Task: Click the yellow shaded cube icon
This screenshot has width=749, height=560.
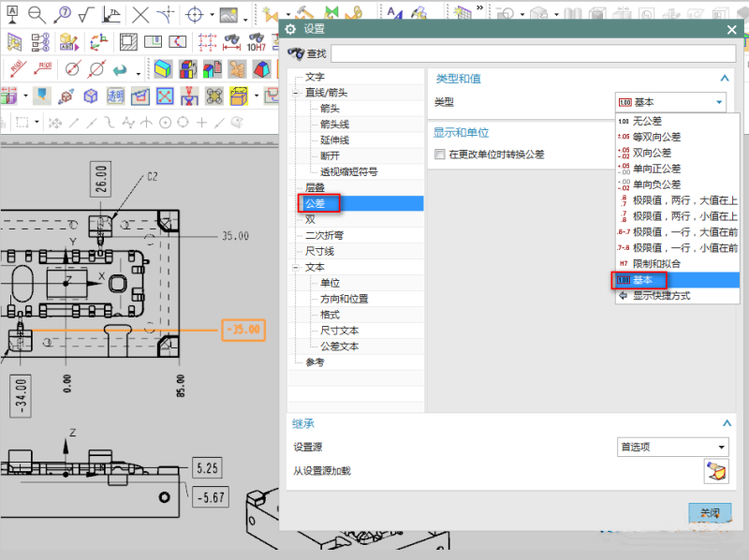Action: coord(163,69)
